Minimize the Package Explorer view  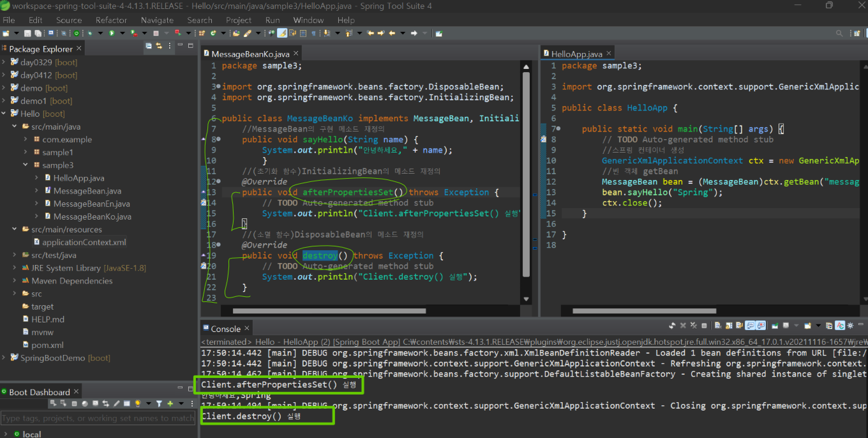tap(181, 46)
